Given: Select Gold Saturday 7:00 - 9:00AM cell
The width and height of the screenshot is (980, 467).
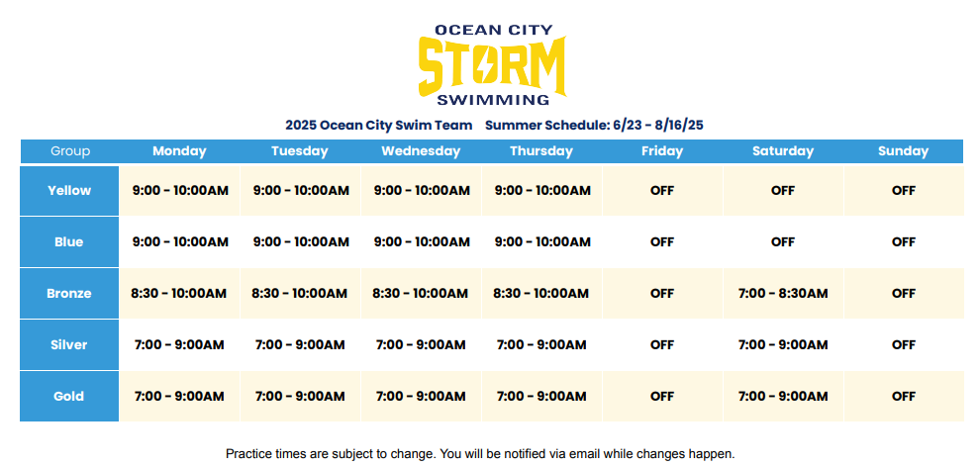Looking at the screenshot, I should (783, 397).
